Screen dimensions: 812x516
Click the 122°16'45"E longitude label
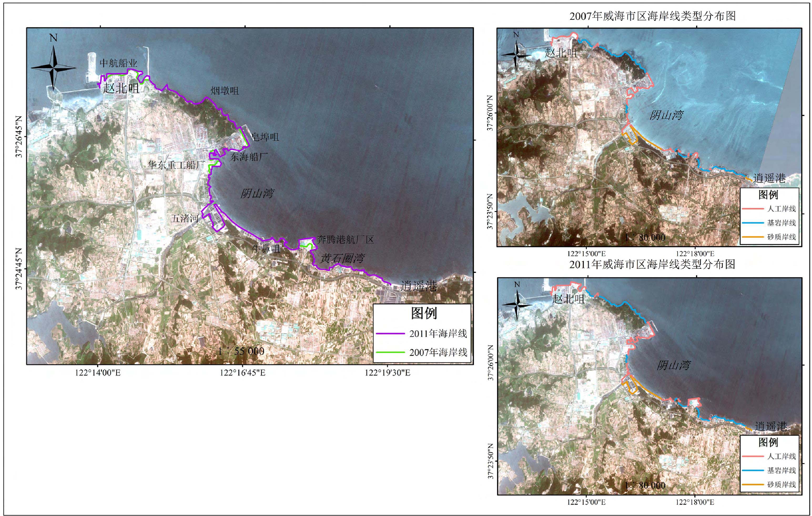(242, 373)
